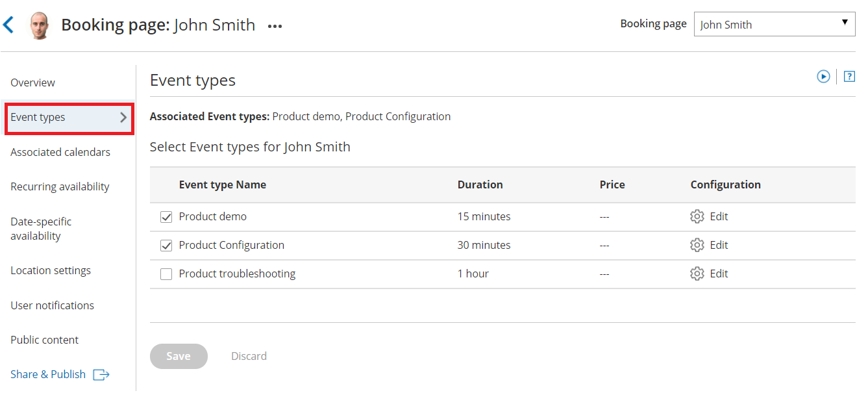868x395 pixels.
Task: Click the Share & Publish export icon
Action: [101, 374]
